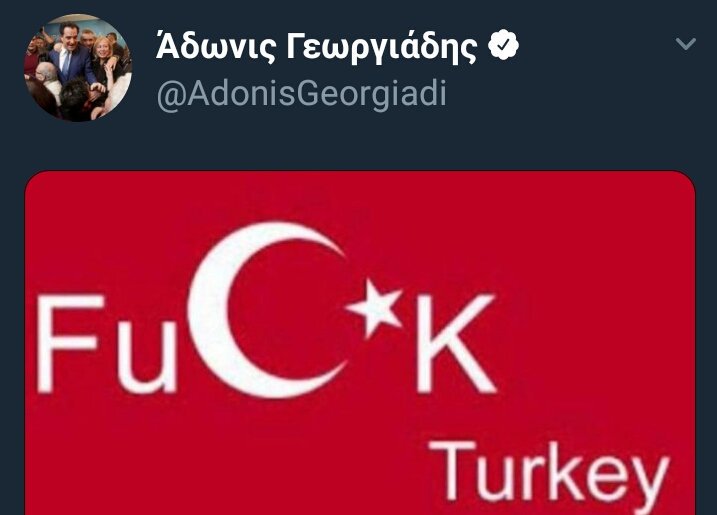Click the verified checkmark badge

click(x=503, y=45)
